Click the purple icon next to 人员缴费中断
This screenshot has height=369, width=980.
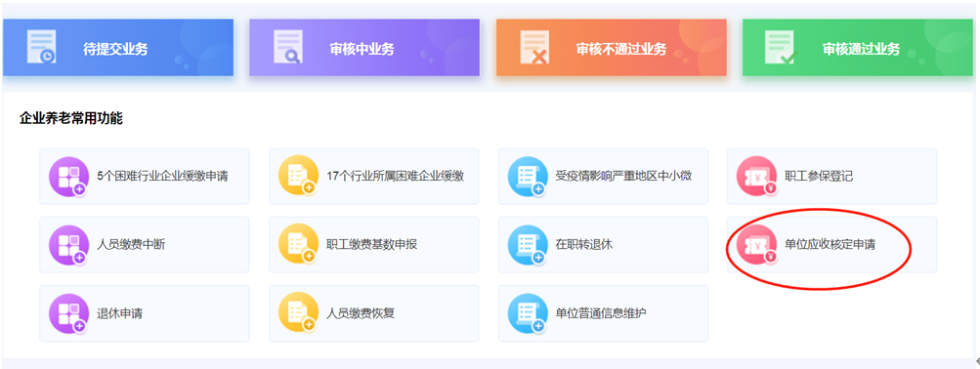(x=68, y=245)
